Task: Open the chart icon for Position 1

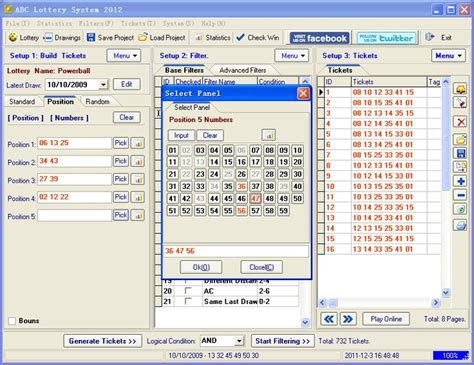Action: [137, 143]
